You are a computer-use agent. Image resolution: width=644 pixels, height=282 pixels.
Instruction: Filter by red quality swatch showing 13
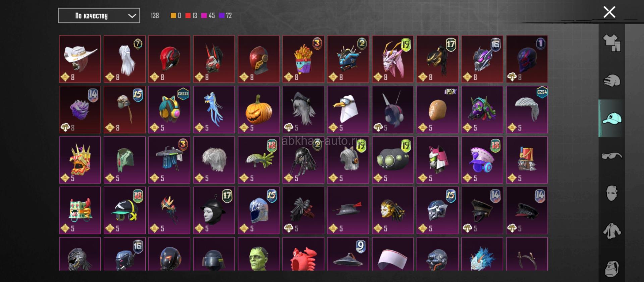coord(188,15)
